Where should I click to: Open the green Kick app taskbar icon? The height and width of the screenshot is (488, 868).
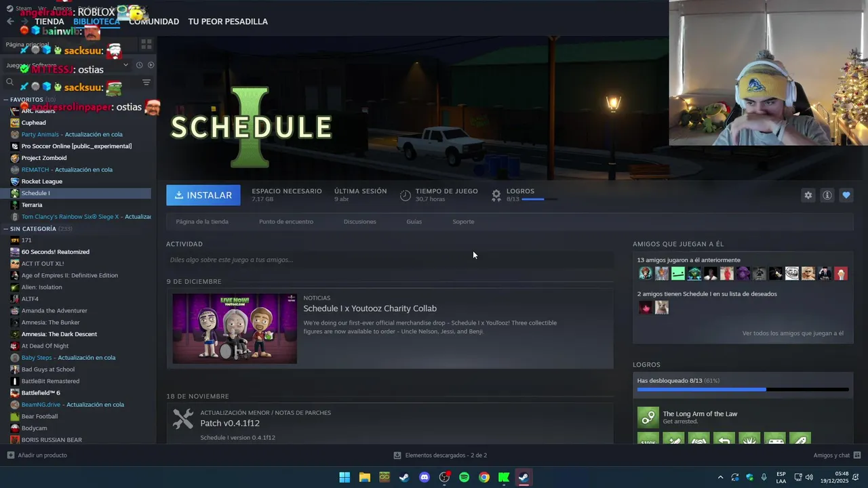click(x=504, y=477)
